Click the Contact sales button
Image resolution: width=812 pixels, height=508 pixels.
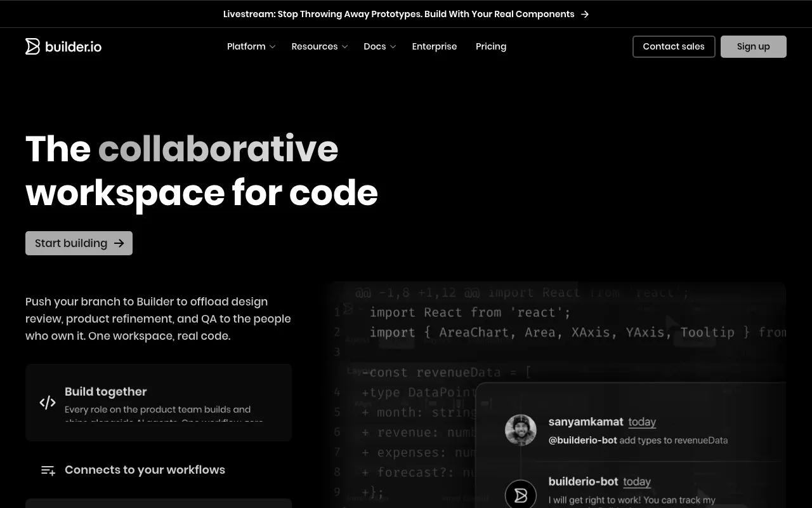[674, 46]
